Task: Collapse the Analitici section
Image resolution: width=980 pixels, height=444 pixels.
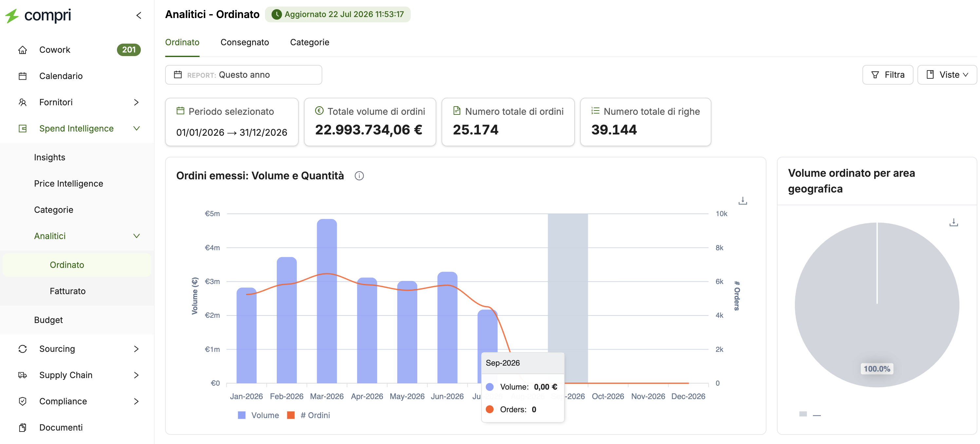Action: coord(136,236)
